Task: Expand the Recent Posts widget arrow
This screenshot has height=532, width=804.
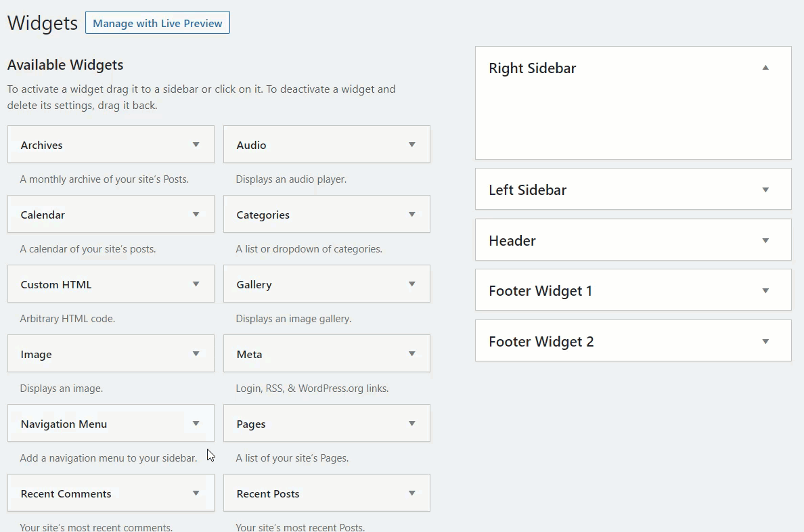Action: 411,493
